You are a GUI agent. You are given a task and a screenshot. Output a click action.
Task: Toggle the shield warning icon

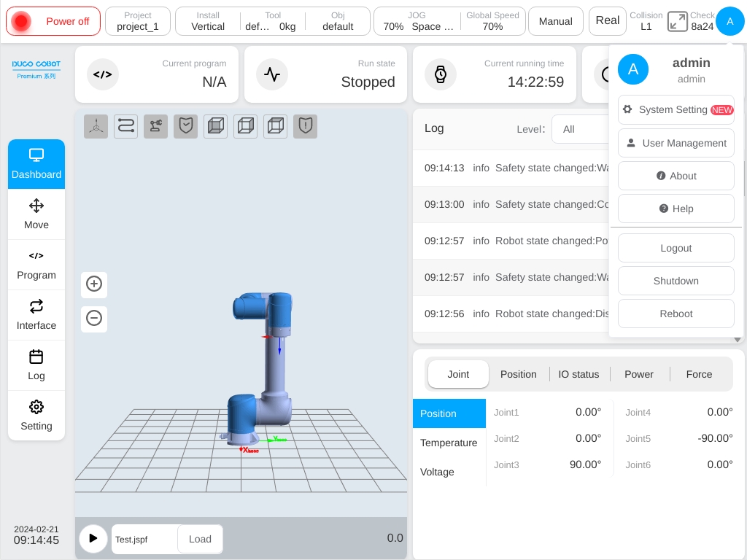[x=306, y=126]
